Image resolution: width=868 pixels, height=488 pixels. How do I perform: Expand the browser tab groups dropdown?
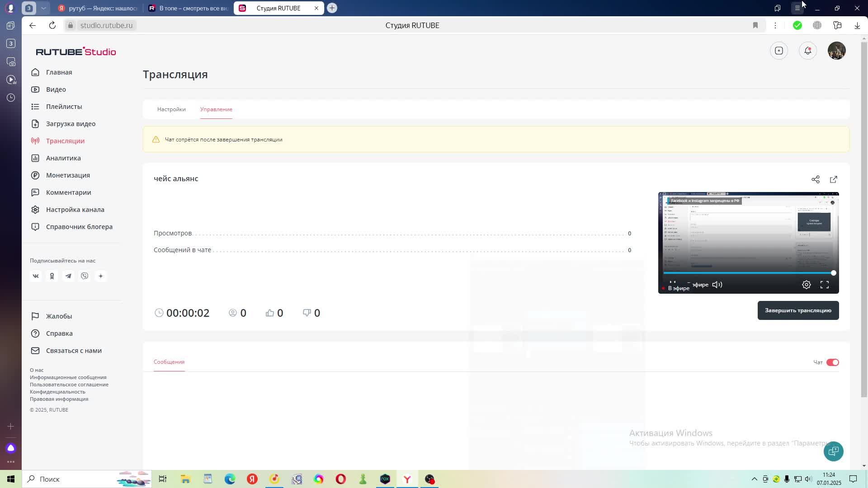click(43, 8)
